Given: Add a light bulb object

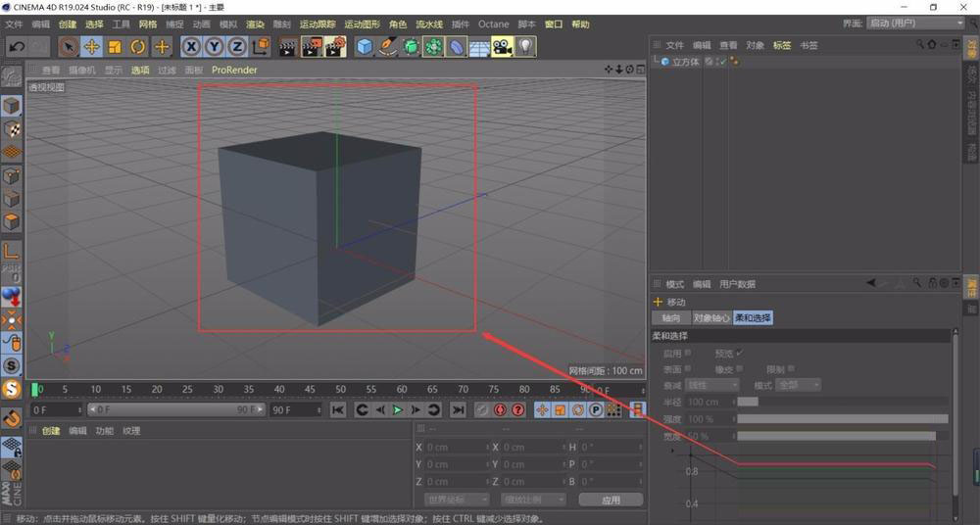Looking at the screenshot, I should (525, 46).
